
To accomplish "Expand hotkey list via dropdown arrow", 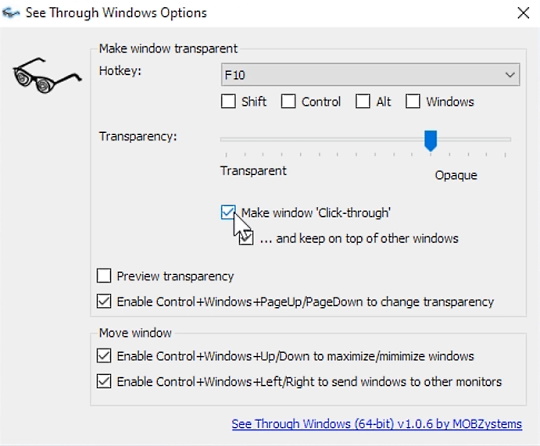I will pos(510,74).
